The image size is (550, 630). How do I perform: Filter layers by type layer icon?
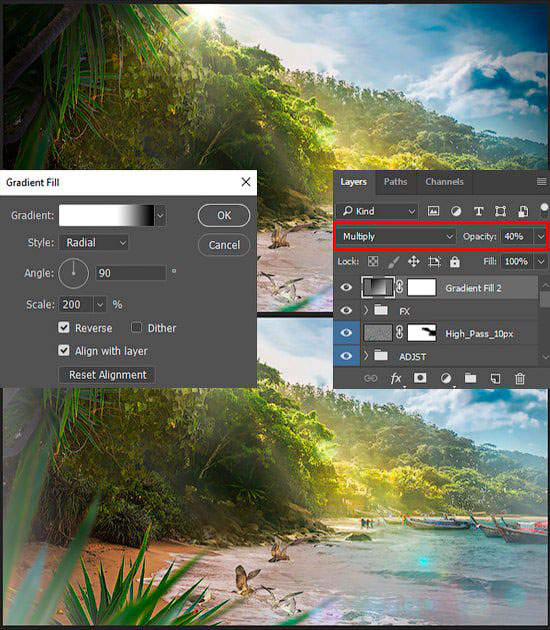pyautogui.click(x=478, y=211)
